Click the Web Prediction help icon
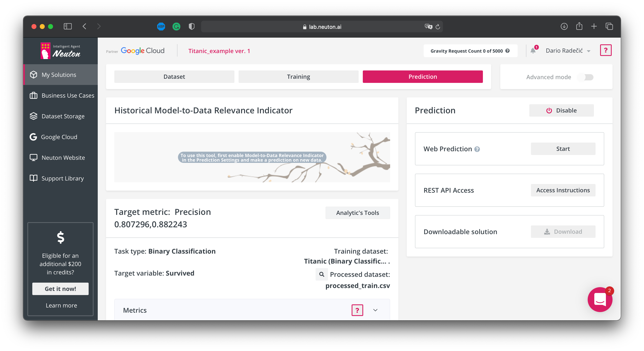This screenshot has height=351, width=644. tap(477, 149)
